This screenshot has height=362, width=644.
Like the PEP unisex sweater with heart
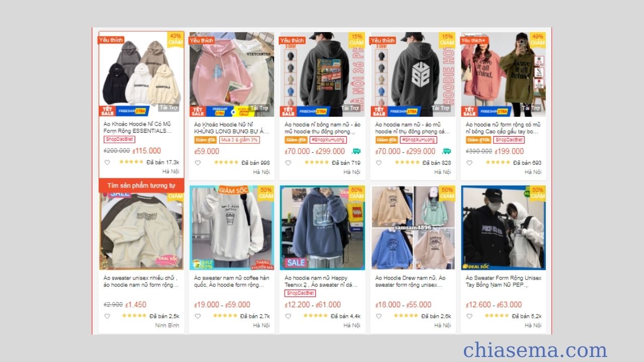coord(469,316)
